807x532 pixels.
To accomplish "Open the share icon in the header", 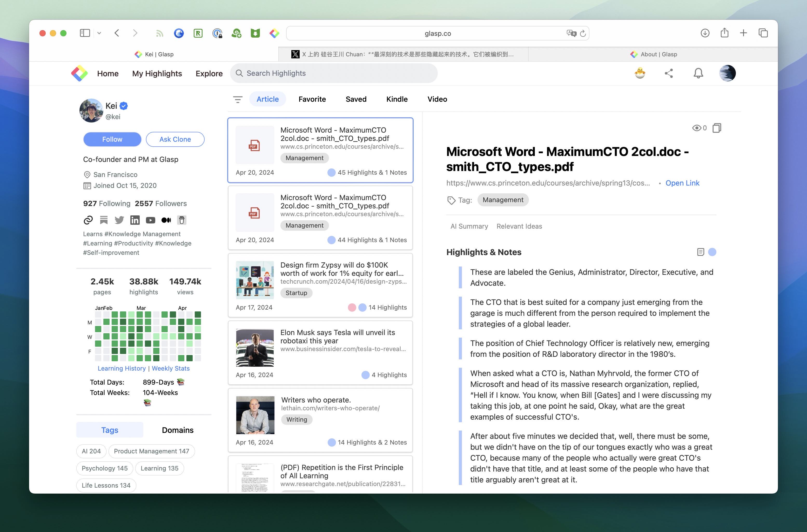I will pos(669,73).
